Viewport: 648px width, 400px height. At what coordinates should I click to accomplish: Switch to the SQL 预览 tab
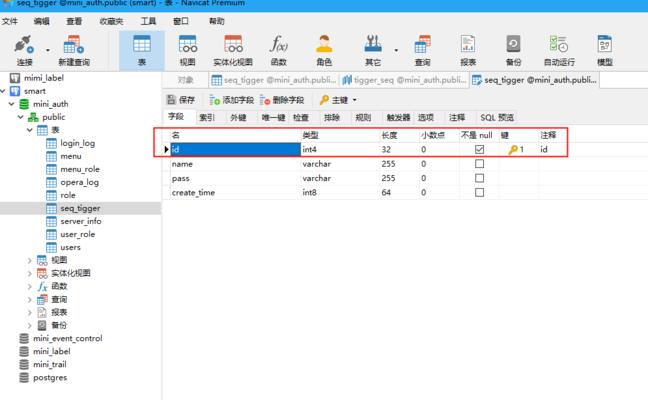pyautogui.click(x=497, y=117)
